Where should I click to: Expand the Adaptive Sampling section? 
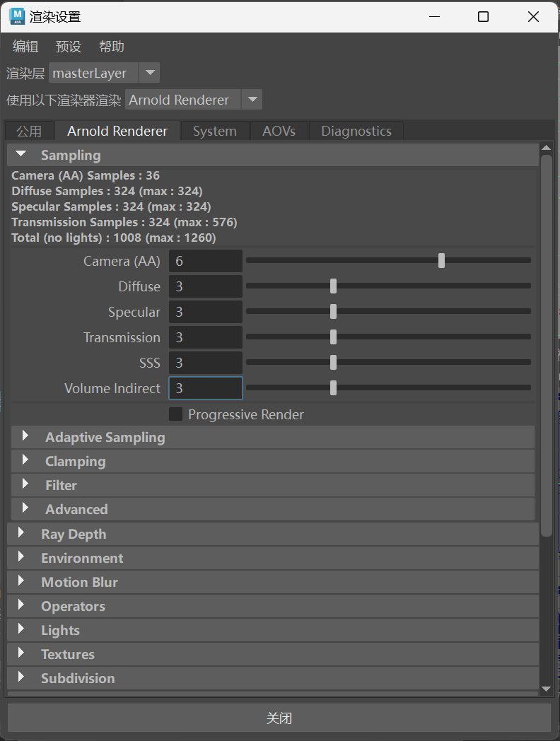click(273, 437)
